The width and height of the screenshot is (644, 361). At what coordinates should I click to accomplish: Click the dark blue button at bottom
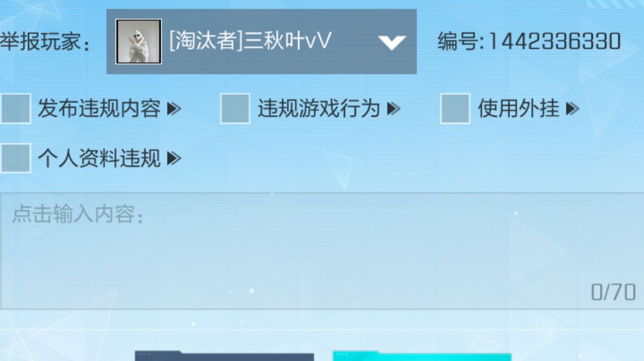click(x=224, y=356)
